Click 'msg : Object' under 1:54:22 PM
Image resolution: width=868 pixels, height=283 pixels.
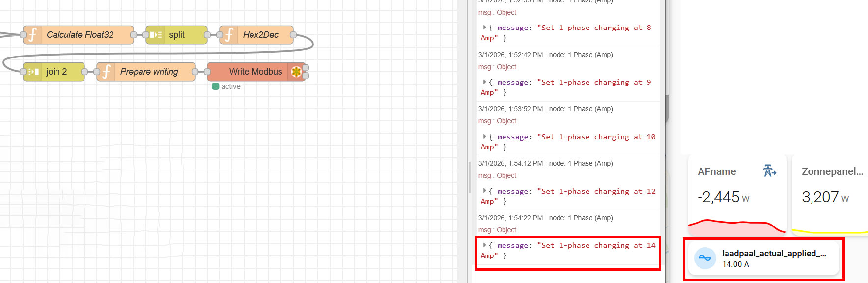[497, 230]
